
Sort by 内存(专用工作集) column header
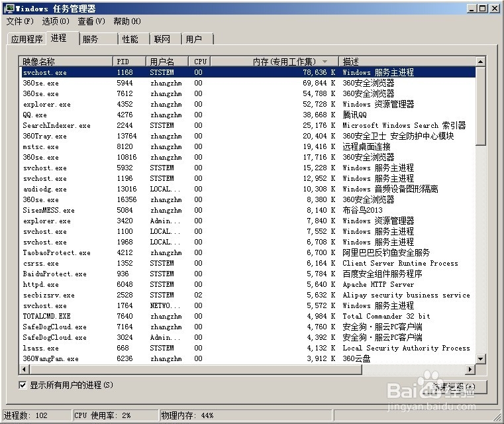(x=274, y=62)
